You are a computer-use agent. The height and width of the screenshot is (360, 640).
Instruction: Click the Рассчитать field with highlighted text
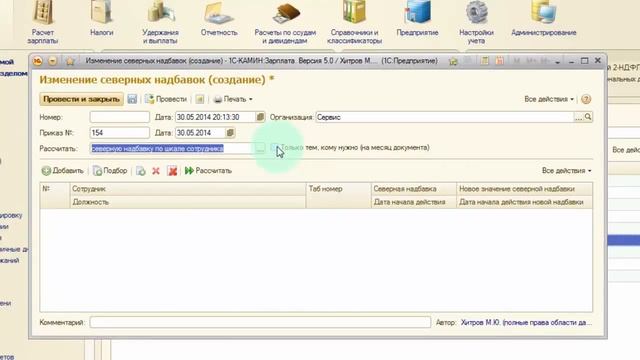[x=172, y=149]
